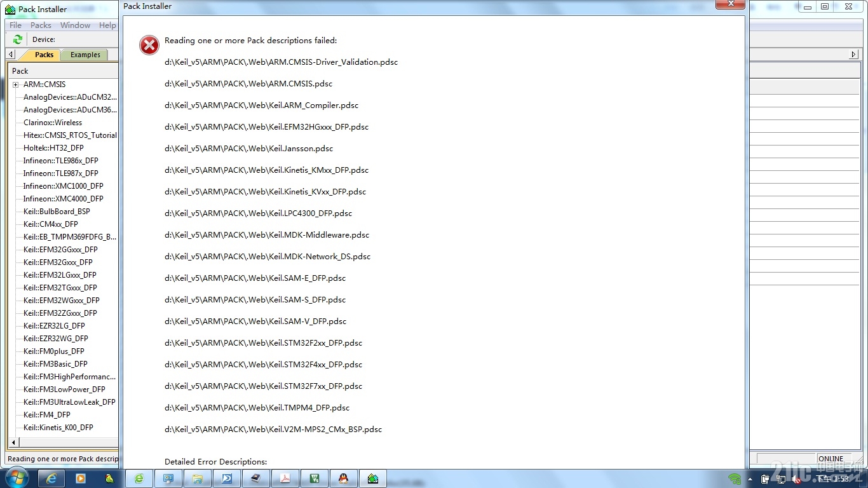Select Holtek::HT32_DFP pack

pyautogui.click(x=53, y=148)
